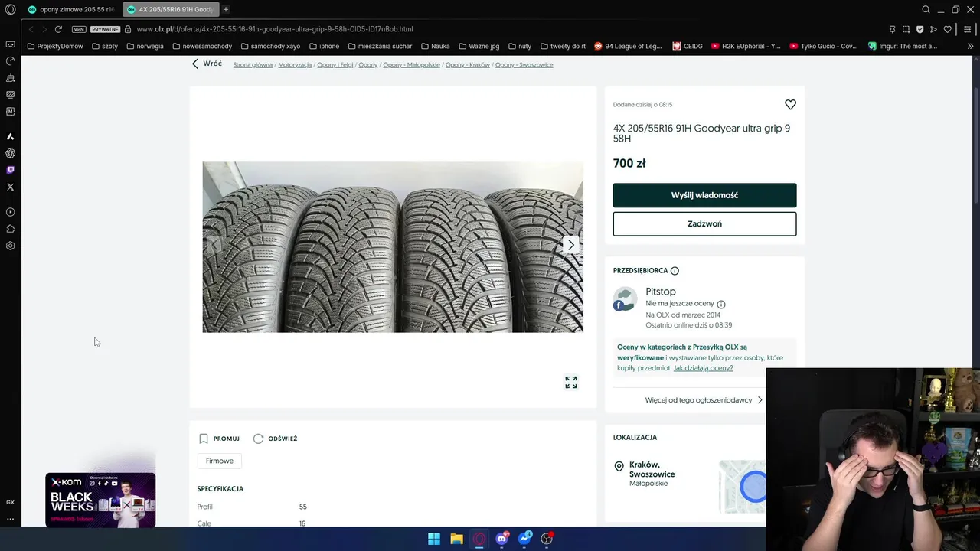Open X (Twitter) in the sidebar
Viewport: 980px width, 551px height.
(x=10, y=187)
